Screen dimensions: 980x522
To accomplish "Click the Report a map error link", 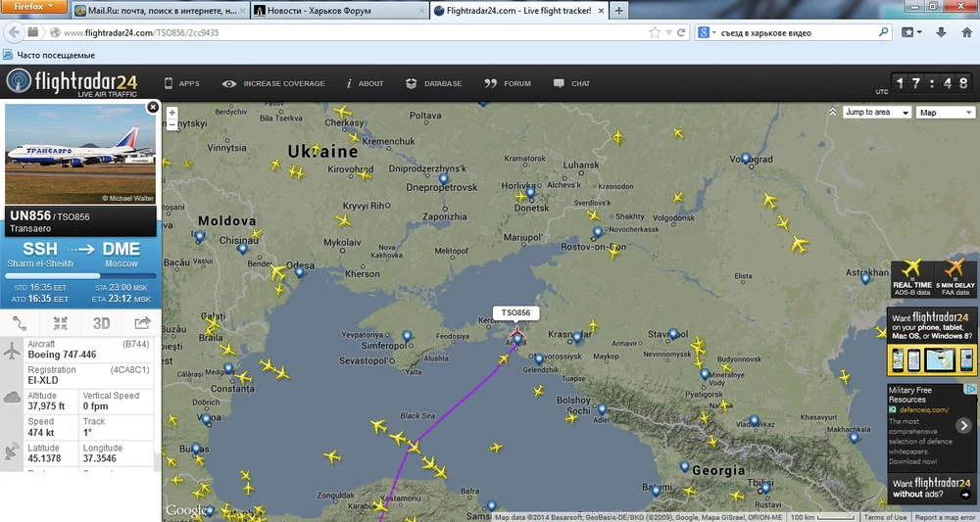I will coord(946,517).
